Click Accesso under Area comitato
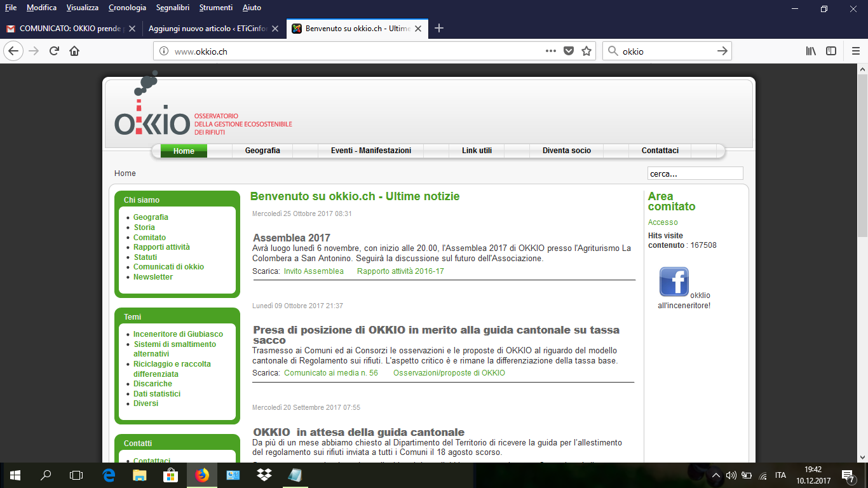 pos(663,222)
